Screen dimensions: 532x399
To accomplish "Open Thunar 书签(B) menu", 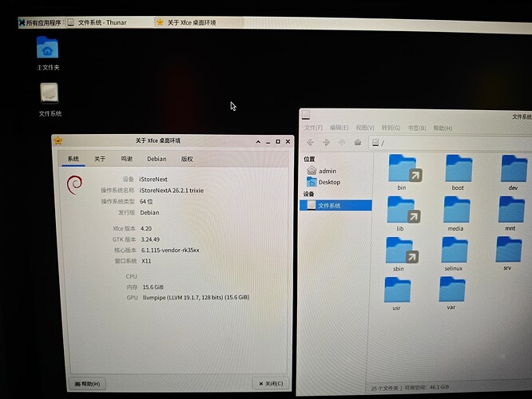I will pyautogui.click(x=417, y=128).
